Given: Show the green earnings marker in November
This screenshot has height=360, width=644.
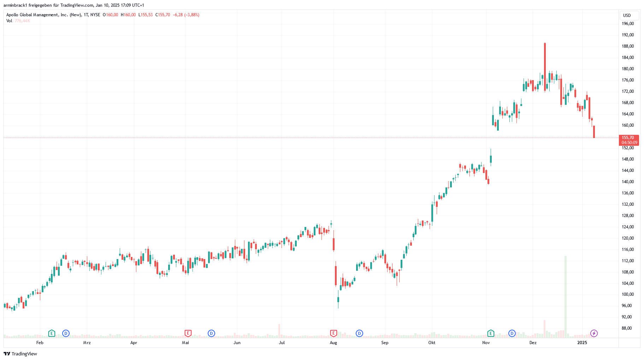Looking at the screenshot, I should coord(491,333).
